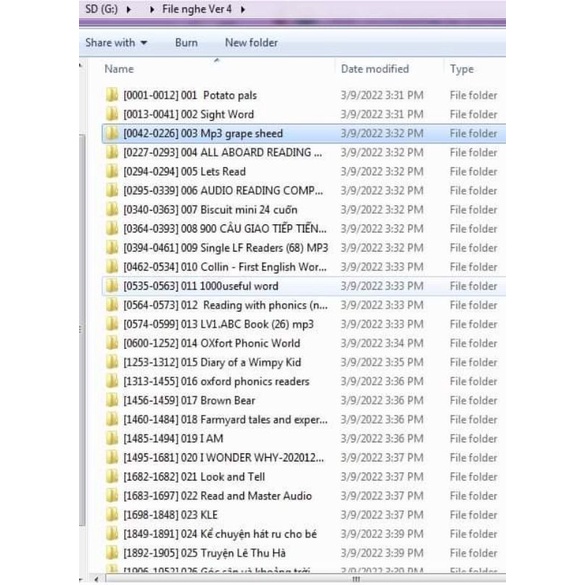585x585 pixels.
Task: Click the Farmyard tales folder icon
Action: (112, 419)
